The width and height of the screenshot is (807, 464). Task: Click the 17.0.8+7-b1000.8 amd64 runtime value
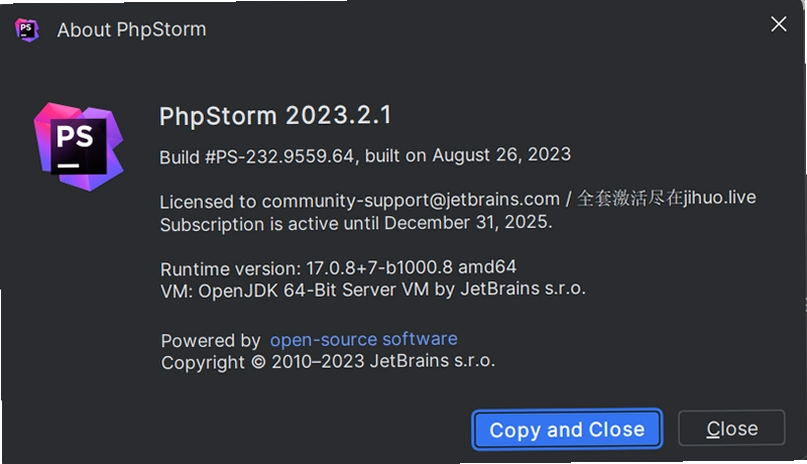[411, 267]
